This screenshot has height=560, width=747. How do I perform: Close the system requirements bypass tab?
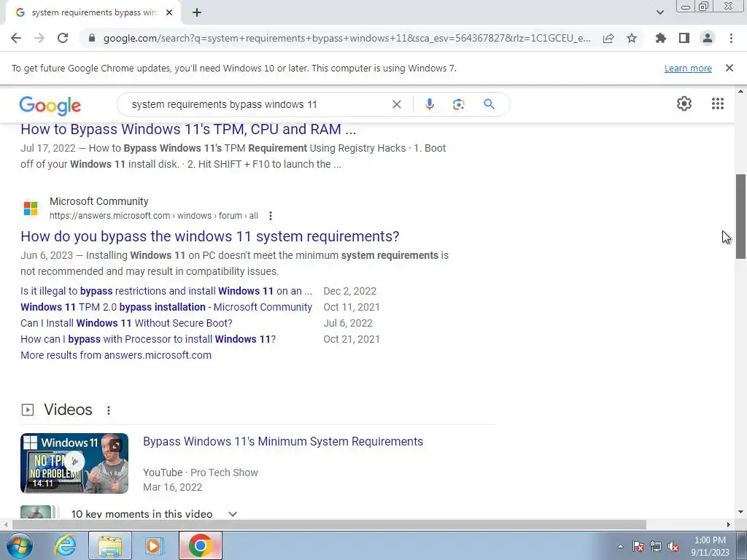coord(169,13)
